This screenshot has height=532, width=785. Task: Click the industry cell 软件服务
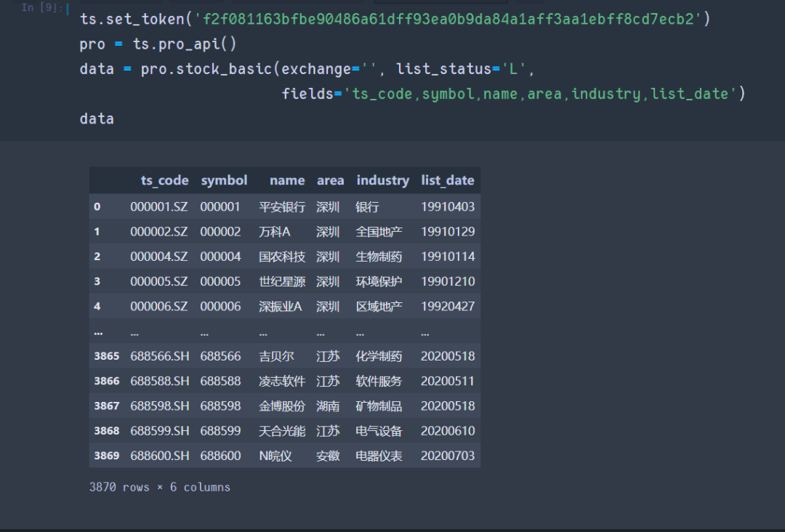pos(379,382)
